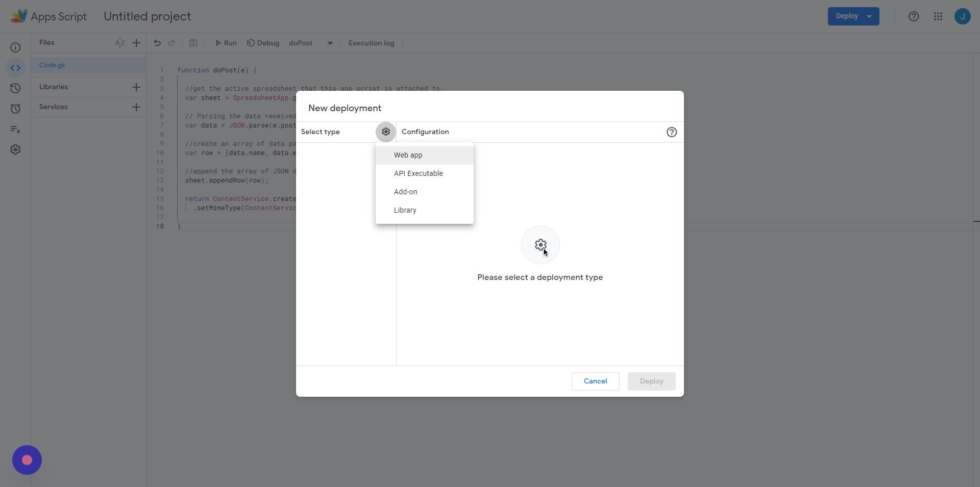Select the Code.gs file

52,65
